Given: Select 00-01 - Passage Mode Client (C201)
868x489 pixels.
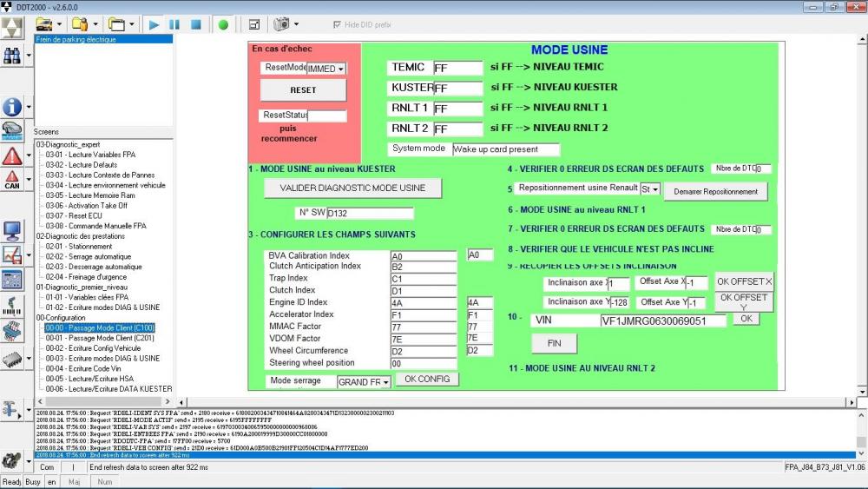Looking at the screenshot, I should [100, 339].
